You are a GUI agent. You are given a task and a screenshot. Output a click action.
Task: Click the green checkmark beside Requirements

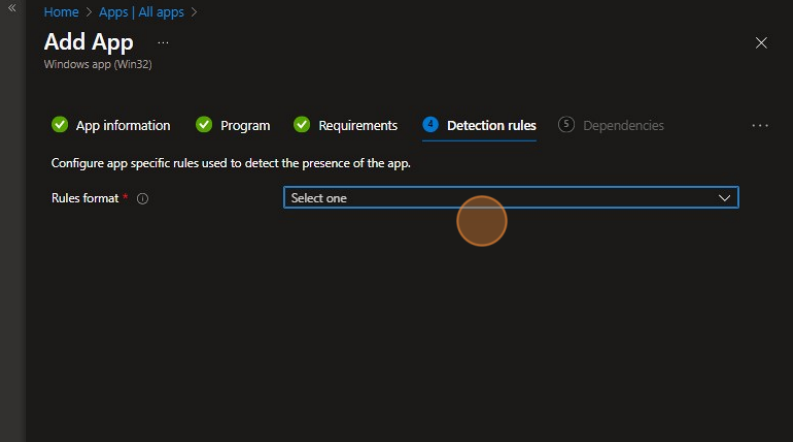[302, 125]
